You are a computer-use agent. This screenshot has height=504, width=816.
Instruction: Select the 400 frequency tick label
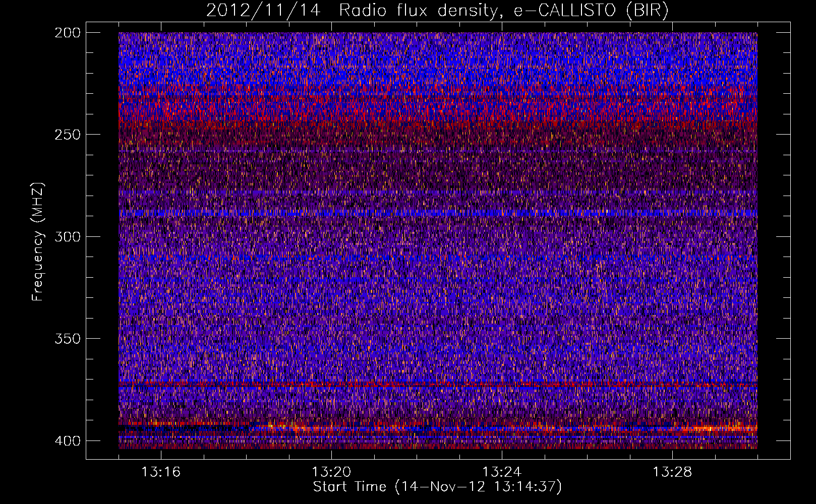pos(67,440)
